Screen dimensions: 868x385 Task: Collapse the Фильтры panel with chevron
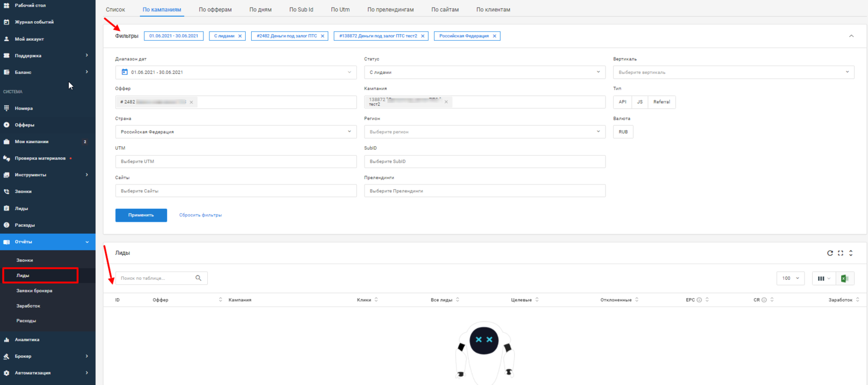(x=851, y=36)
